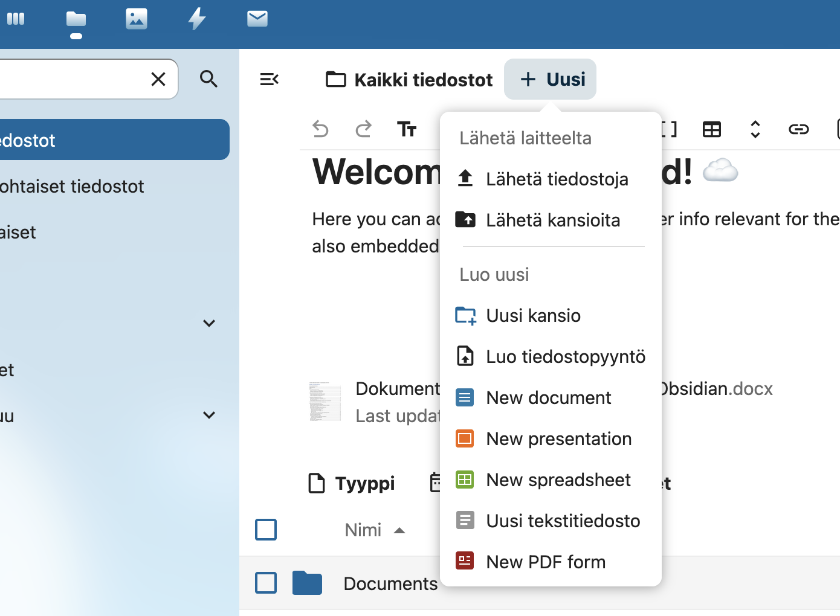The image size is (840, 616).
Task: Toggle the select-all files checkbox
Action: [266, 530]
